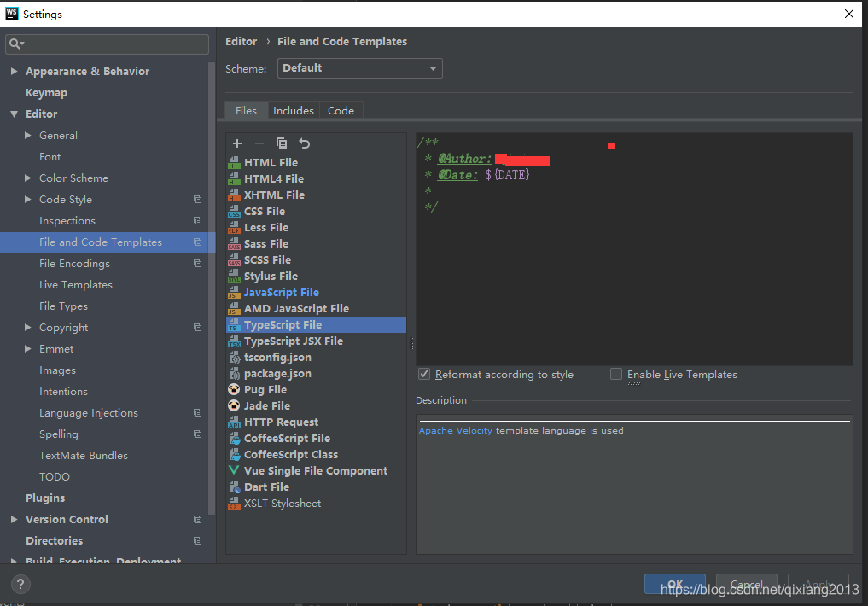
Task: Click inside the template code editor
Action: pos(634,249)
